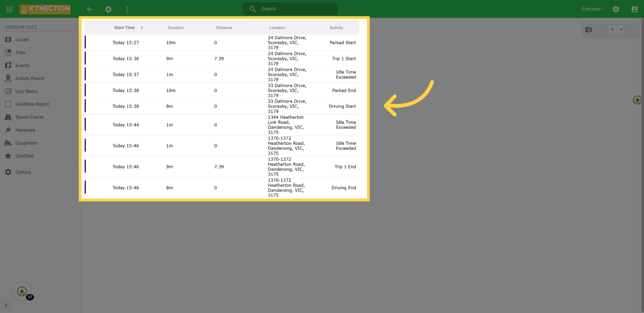Open the three-dot more options menu
This screenshot has height=313, width=644.
[127, 9]
